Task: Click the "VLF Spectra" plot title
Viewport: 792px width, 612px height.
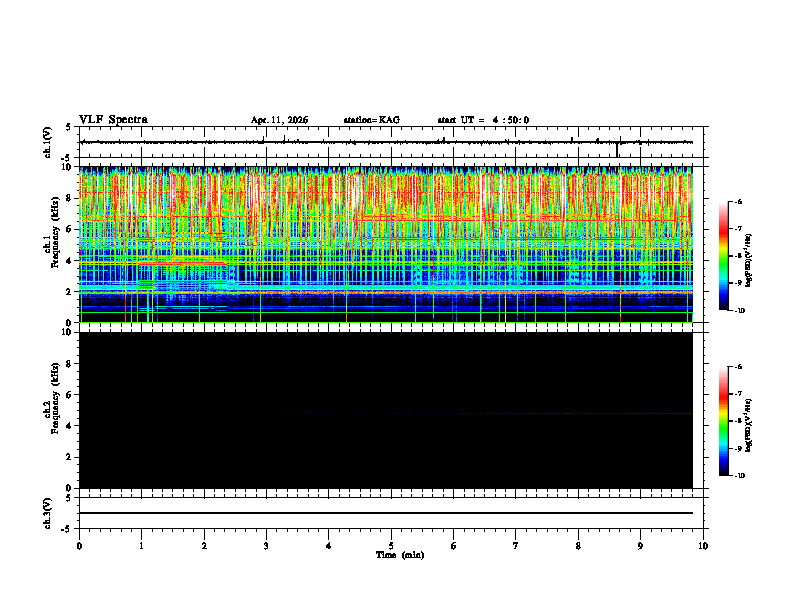Action: coord(113,120)
